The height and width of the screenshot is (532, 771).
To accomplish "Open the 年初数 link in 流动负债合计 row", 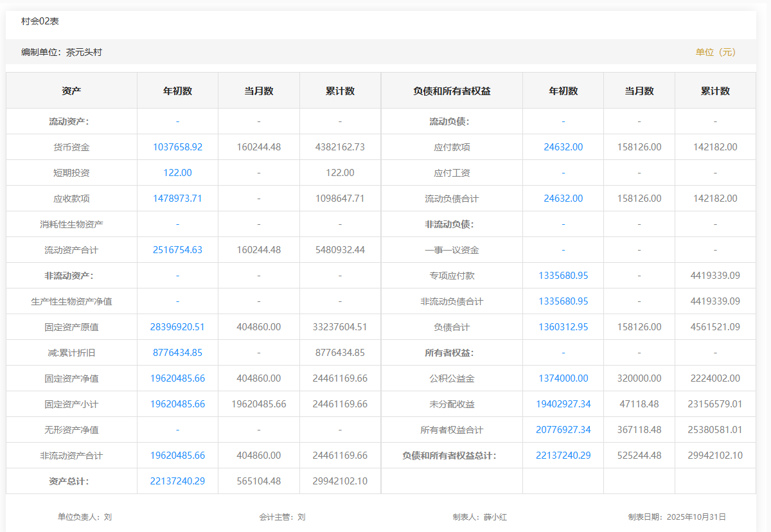I will 563,199.
